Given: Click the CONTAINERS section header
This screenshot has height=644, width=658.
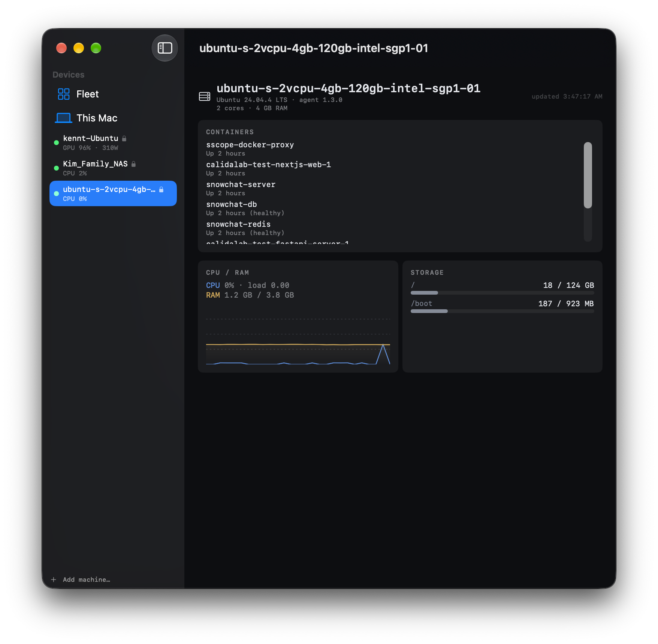Looking at the screenshot, I should coord(230,132).
